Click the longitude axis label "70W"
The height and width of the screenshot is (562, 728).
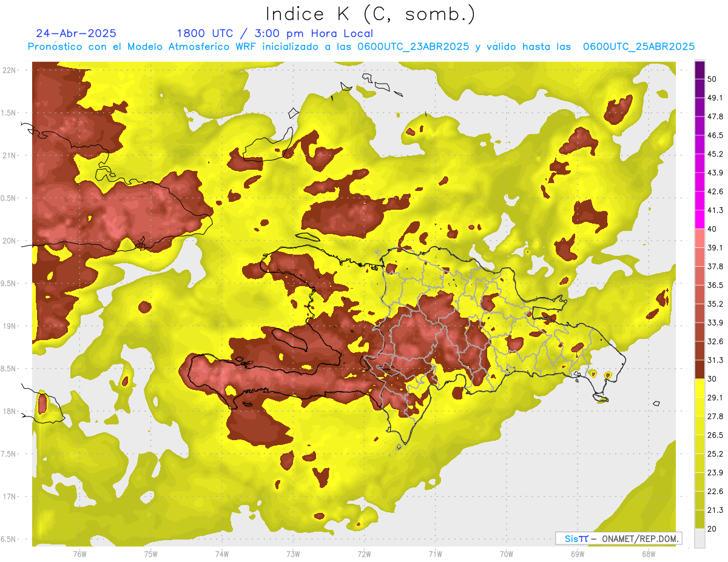tap(507, 554)
